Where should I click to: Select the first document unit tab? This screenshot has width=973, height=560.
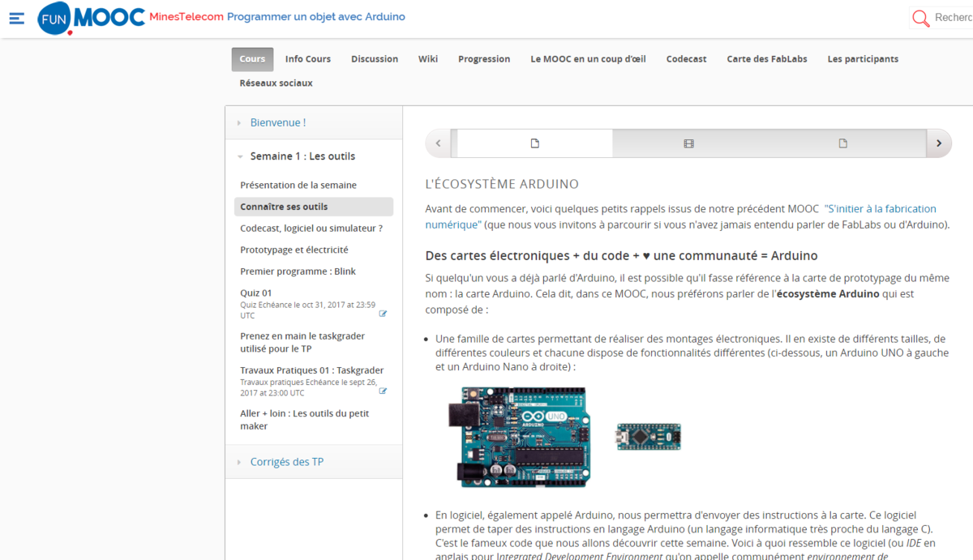[x=534, y=143]
